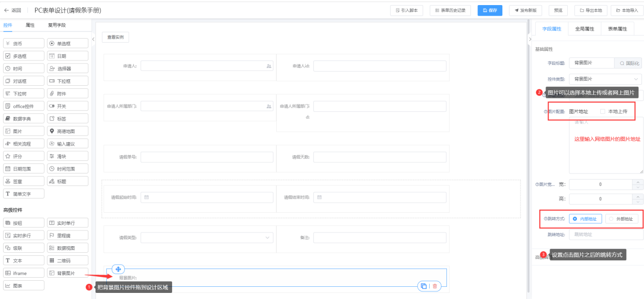Click the 查看实例 button

[115, 37]
